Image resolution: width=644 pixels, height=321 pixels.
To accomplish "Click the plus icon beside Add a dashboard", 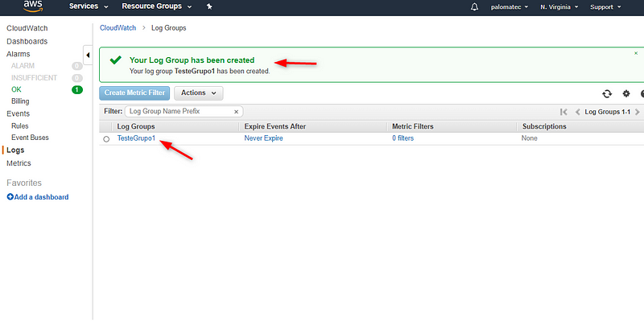I will point(10,197).
